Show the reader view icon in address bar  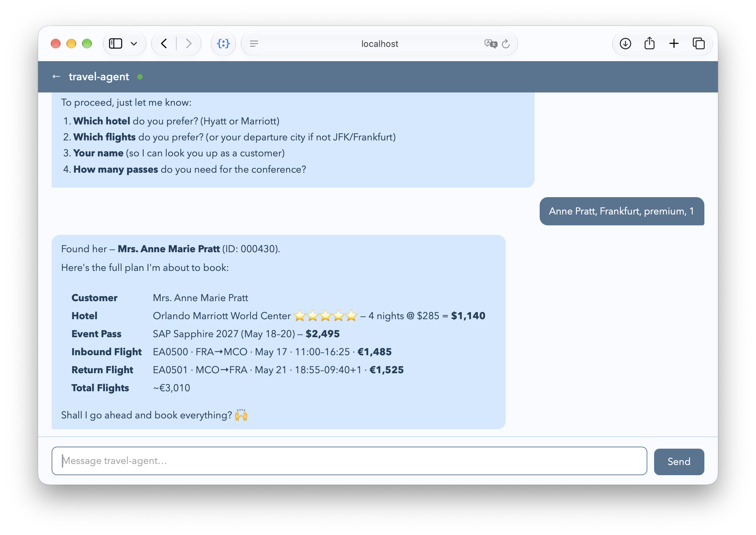coord(254,44)
